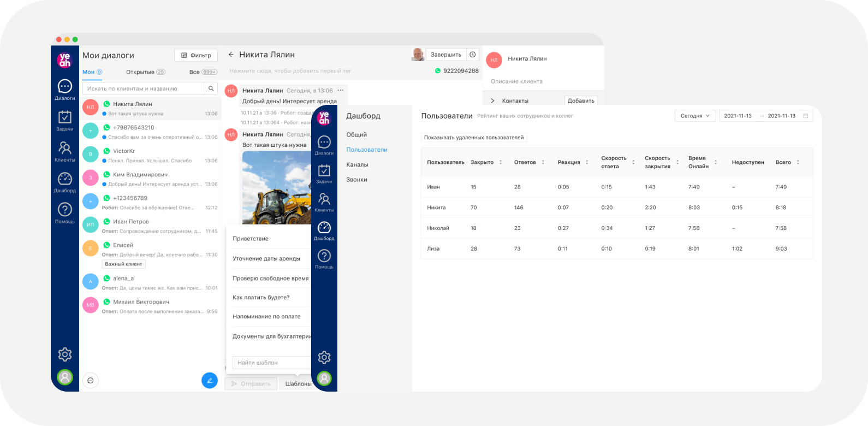Choose the Напоминание по оплате template
The height and width of the screenshot is (426, 868).
coord(266,317)
